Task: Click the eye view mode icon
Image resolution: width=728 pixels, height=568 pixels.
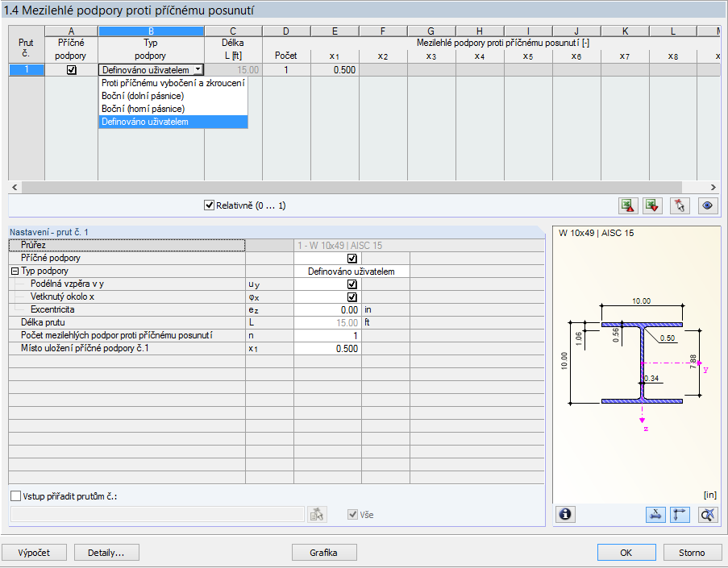Action: tap(708, 205)
